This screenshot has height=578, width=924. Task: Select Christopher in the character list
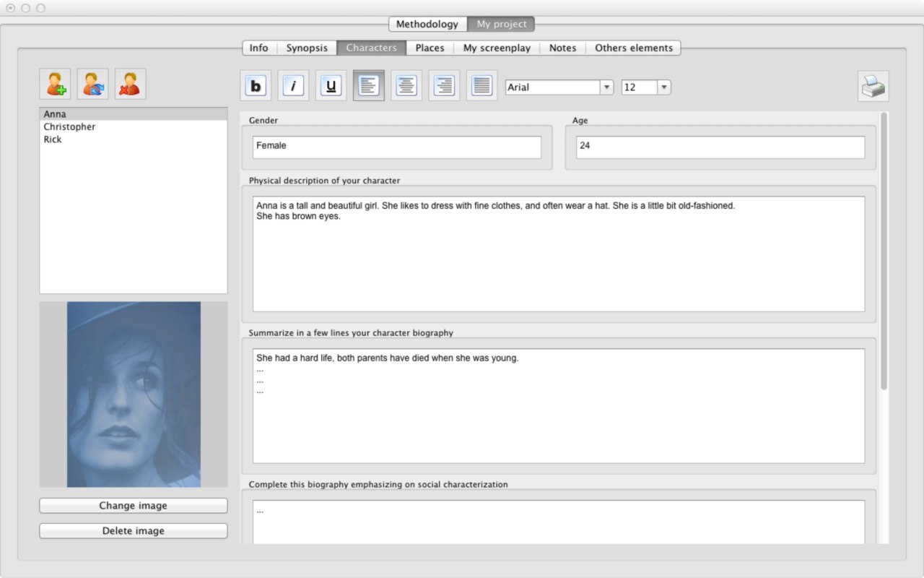(x=134, y=127)
